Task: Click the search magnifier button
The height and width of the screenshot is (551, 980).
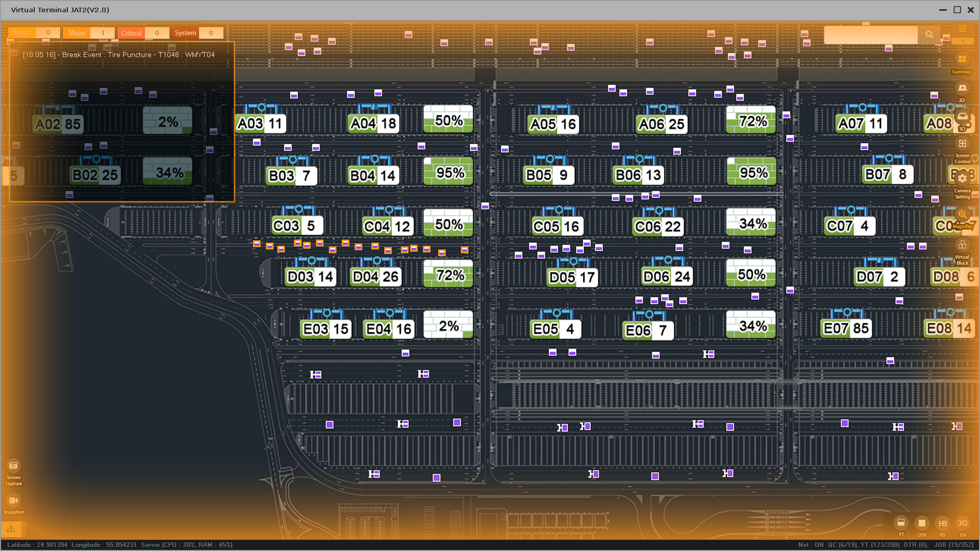Action: (x=929, y=35)
